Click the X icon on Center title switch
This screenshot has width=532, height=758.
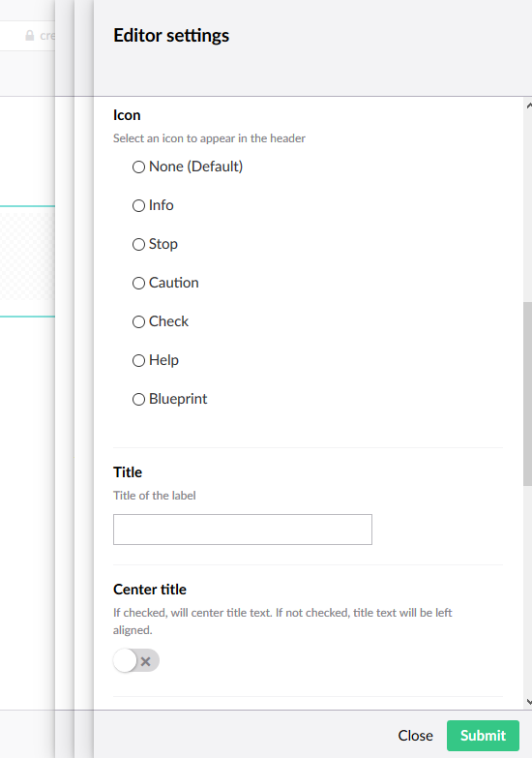145,661
